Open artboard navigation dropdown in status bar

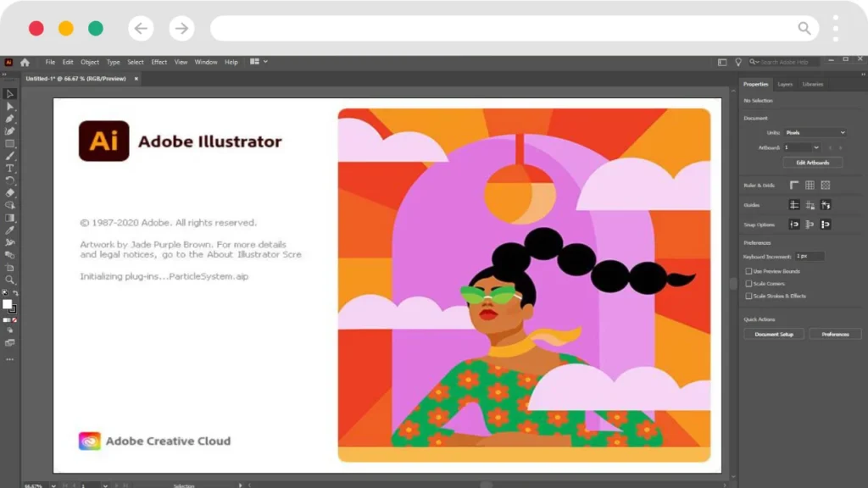coord(104,485)
